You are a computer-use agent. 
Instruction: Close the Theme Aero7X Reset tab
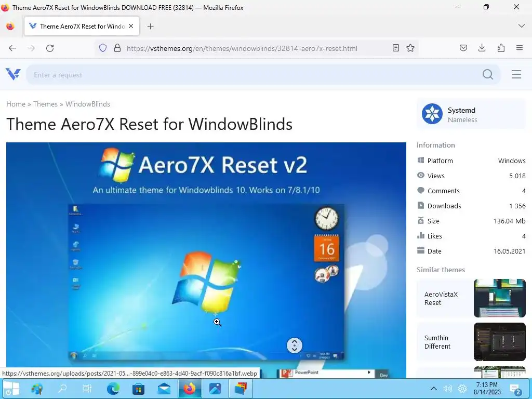131,26
